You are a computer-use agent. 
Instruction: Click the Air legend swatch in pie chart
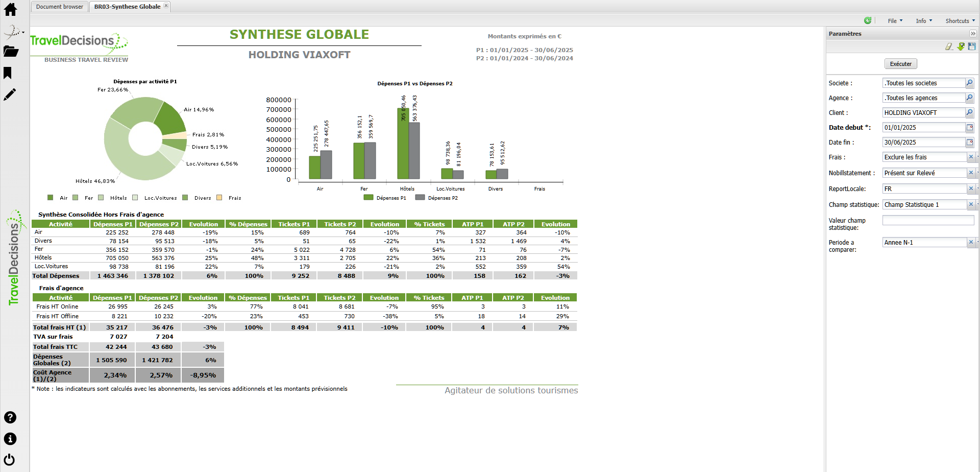point(50,198)
